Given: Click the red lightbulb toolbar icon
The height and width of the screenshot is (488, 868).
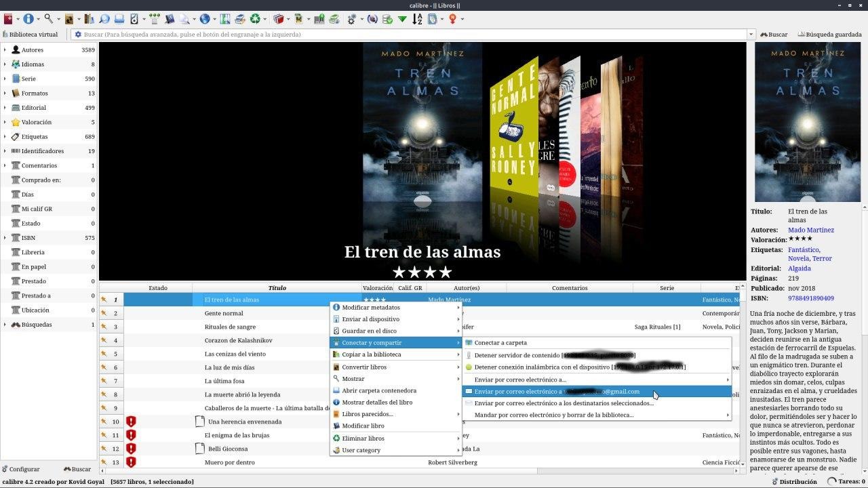Looking at the screenshot, I should point(453,19).
